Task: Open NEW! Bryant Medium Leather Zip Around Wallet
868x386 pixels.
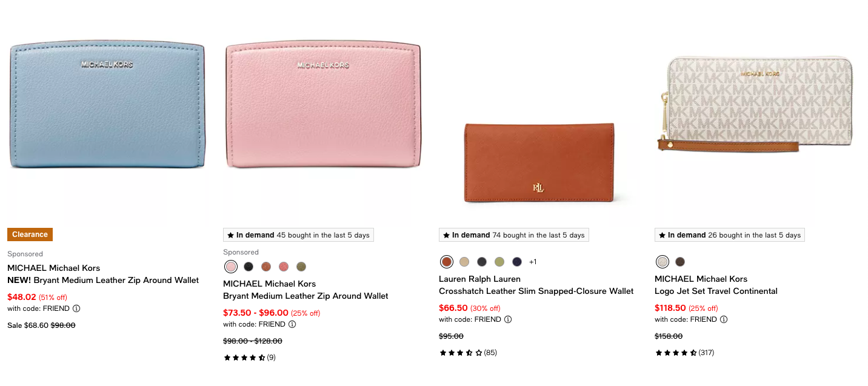Action: 103,280
